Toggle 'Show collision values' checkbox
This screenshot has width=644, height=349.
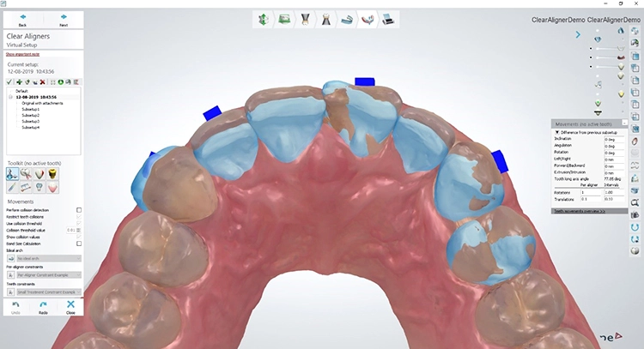[79, 237]
